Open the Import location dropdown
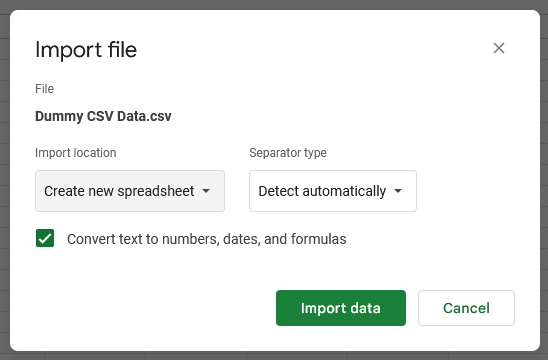 (x=130, y=191)
